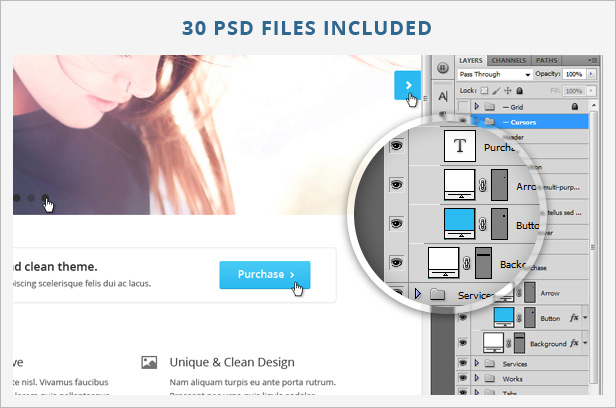Expand the Grid layer group
616x408 pixels.
coord(477,106)
